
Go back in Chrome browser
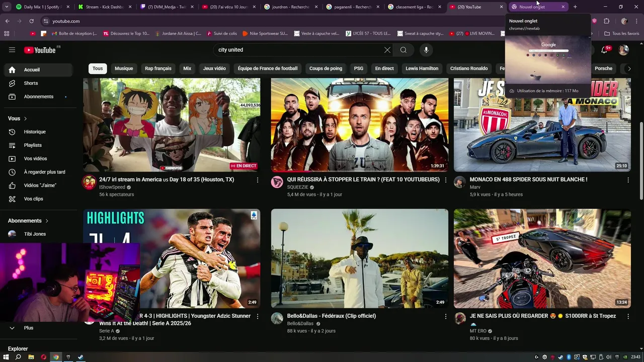point(7,21)
